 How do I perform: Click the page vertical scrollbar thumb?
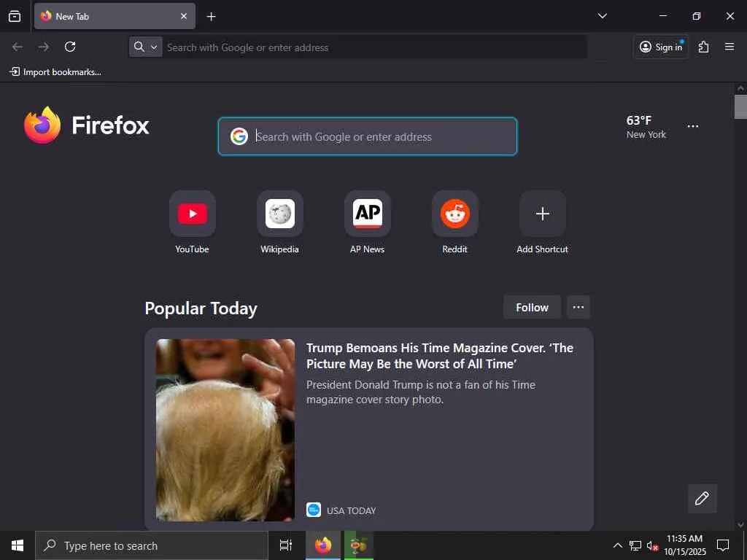[x=740, y=106]
